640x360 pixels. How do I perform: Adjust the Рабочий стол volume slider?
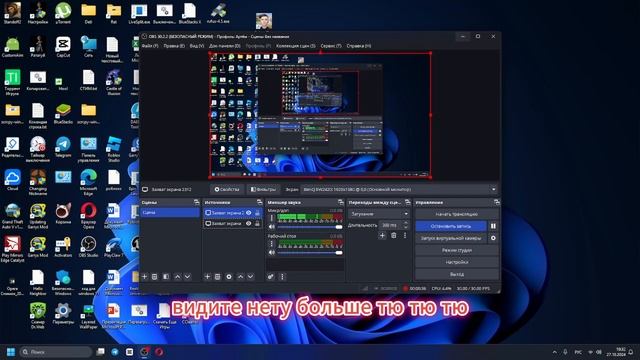(310, 253)
